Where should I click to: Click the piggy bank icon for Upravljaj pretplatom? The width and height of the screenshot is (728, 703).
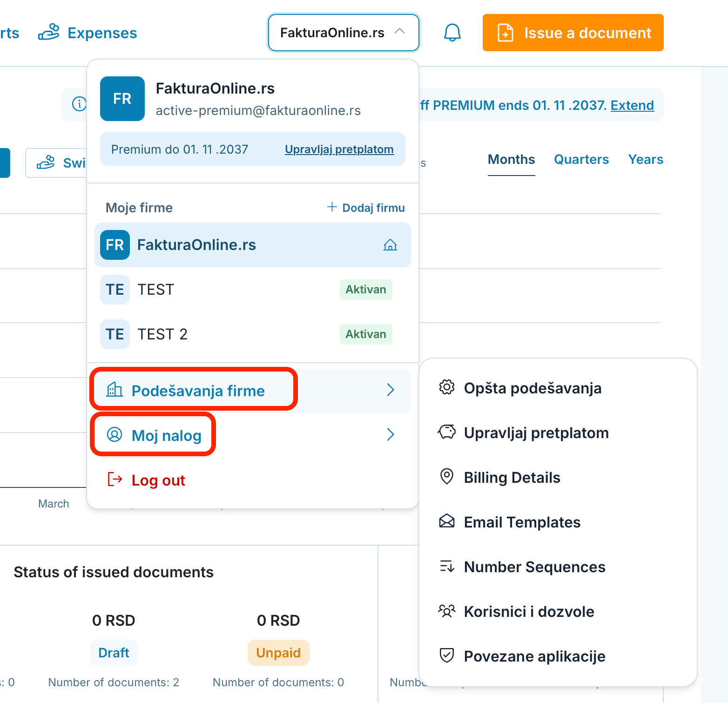447,432
